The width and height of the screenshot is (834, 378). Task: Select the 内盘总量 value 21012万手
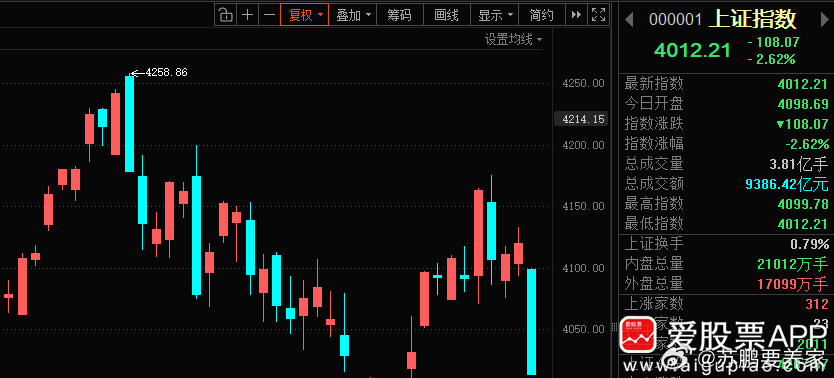793,264
